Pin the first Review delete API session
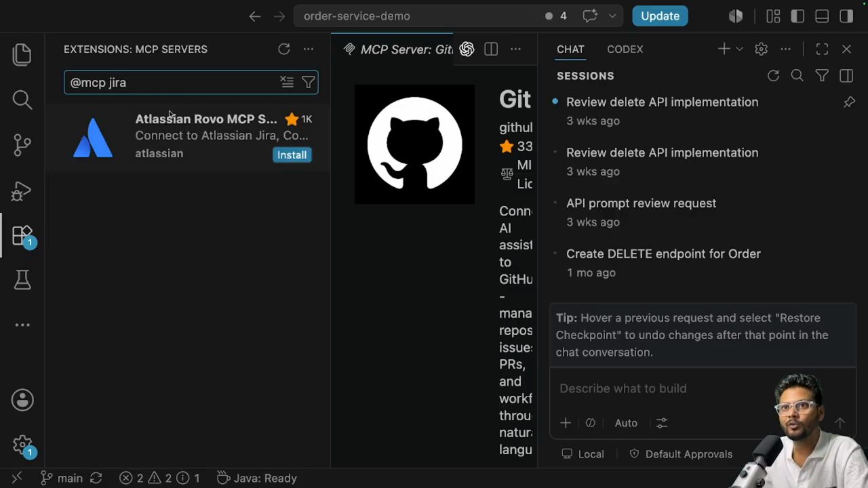Screen dimensions: 868x488 pos(849,102)
